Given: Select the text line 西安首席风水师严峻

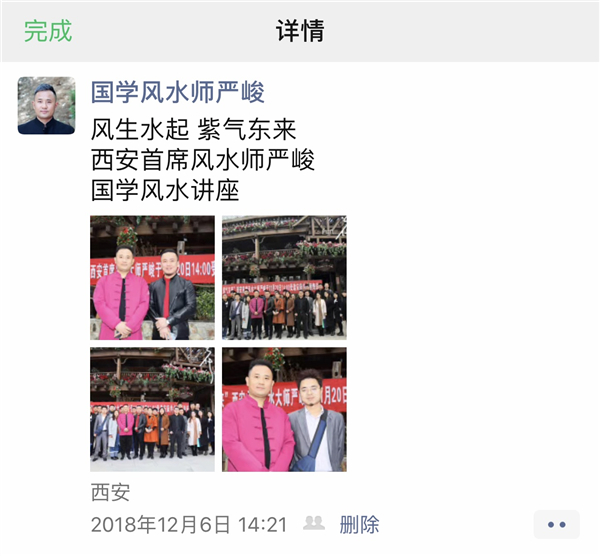Looking at the screenshot, I should click(203, 160).
